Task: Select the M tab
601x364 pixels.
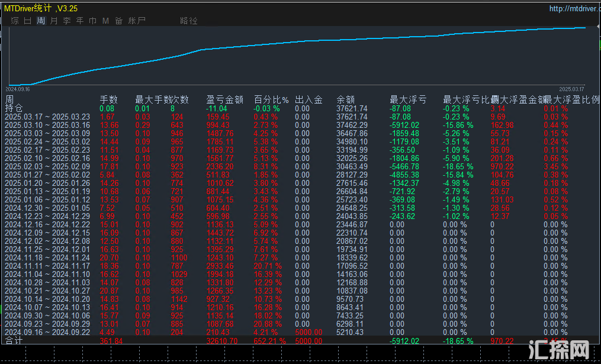Action: [105, 21]
